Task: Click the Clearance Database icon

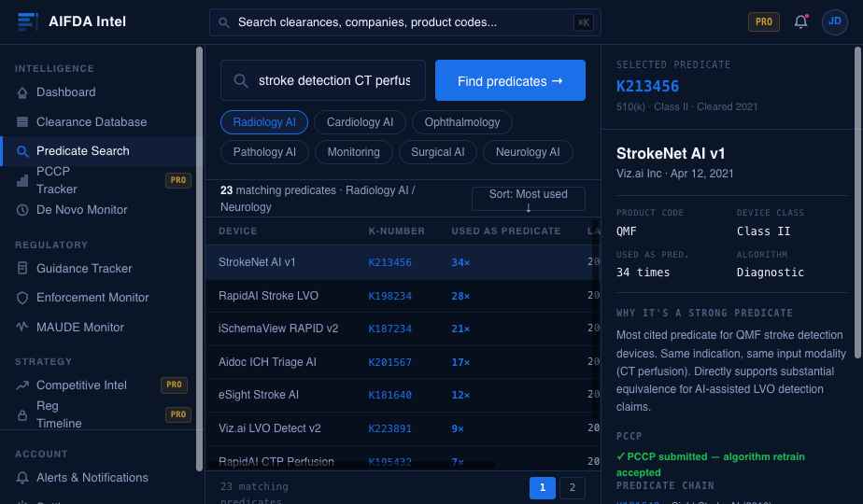Action: coord(22,121)
